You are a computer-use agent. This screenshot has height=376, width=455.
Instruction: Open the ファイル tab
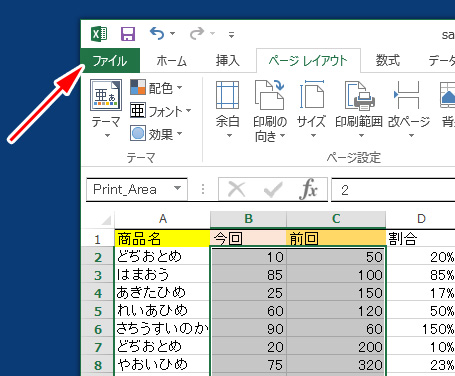(x=110, y=61)
